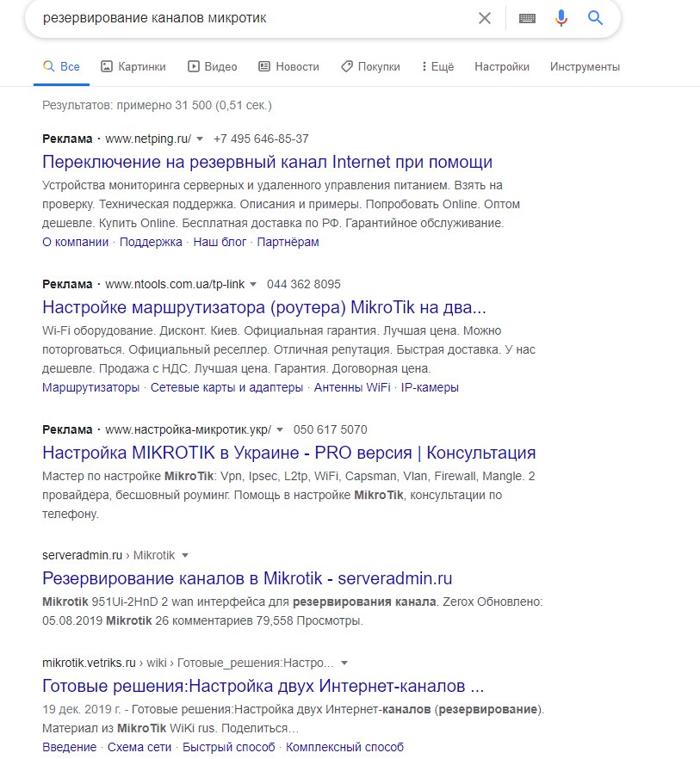Open the on-screen keyboard icon
Image resolution: width=700 pixels, height=759 pixels.
tap(527, 18)
